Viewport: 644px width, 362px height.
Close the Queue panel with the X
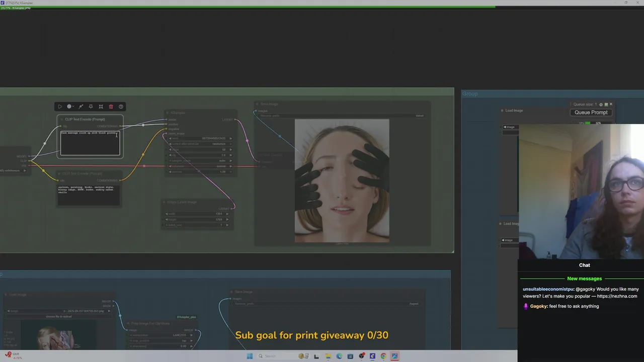611,104
